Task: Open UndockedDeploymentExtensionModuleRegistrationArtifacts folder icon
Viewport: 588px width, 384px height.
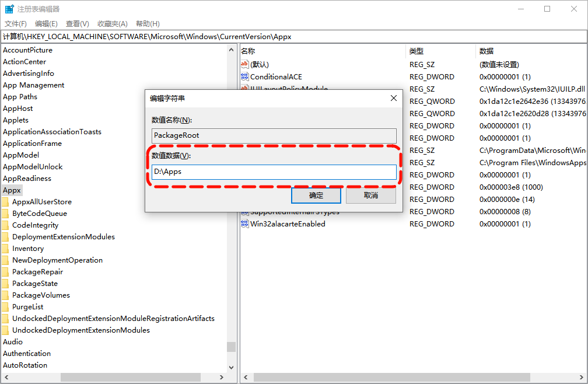Action: pyautogui.click(x=5, y=319)
